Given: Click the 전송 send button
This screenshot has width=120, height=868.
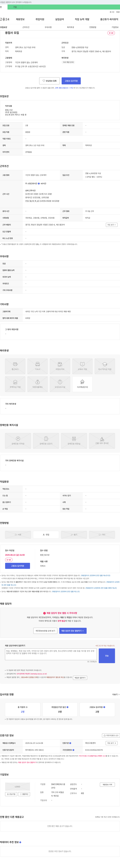Looking at the screenshot, I should pyautogui.click(x=107, y=656).
